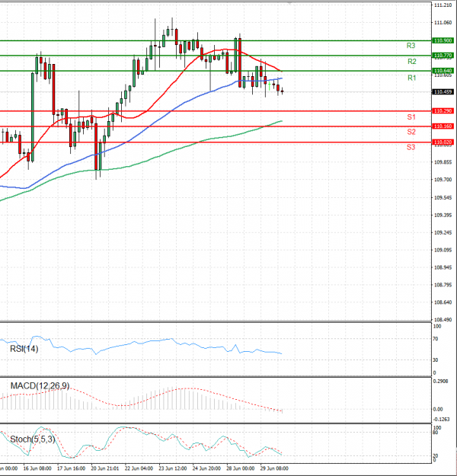Click the 108.490 price axis label
The width and height of the screenshot is (457, 476).
tap(443, 320)
